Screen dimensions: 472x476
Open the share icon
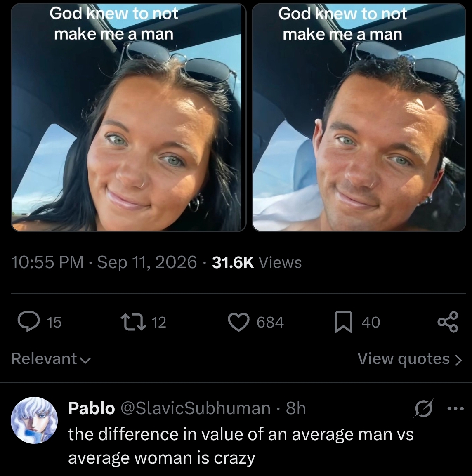pyautogui.click(x=448, y=322)
